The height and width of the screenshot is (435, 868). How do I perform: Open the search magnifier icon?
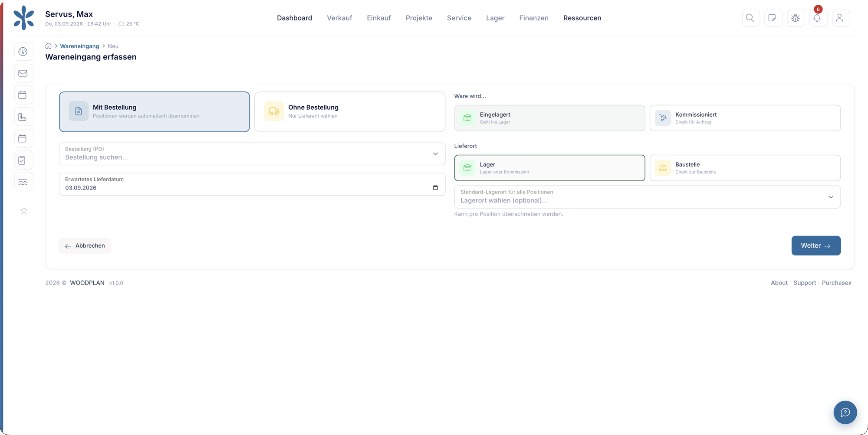(x=750, y=18)
